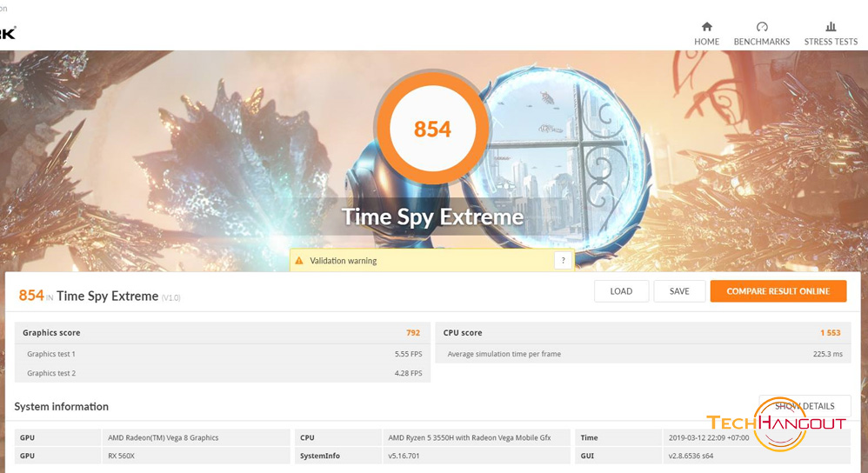Click the Time Spy Extreme banner title
The height and width of the screenshot is (473, 868).
click(x=432, y=217)
